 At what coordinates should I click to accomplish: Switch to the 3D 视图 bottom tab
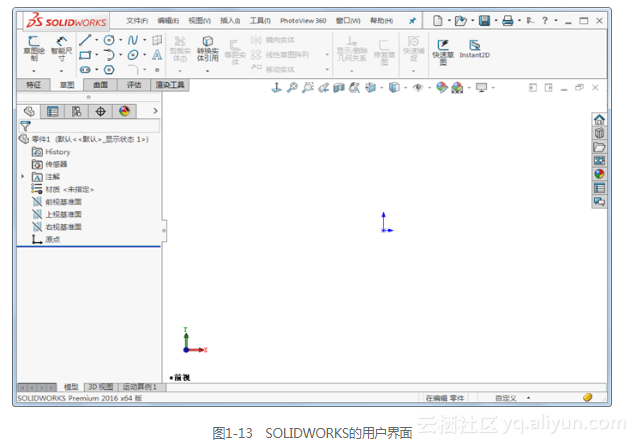coord(101,387)
